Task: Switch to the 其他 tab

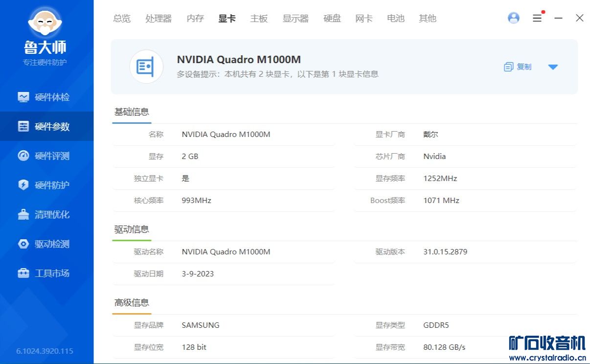Action: (428, 19)
